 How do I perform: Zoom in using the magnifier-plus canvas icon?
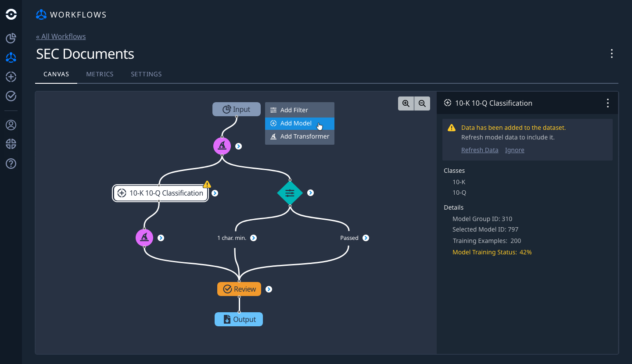[406, 103]
